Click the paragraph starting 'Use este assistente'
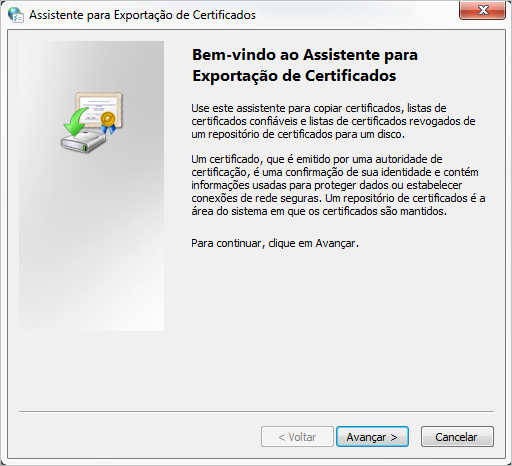The width and height of the screenshot is (512, 466). click(333, 121)
